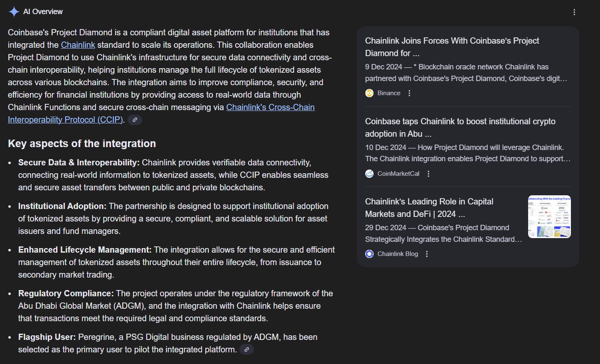Open 'Chainlink's Leading Role in Capital Markets' article

(429, 208)
